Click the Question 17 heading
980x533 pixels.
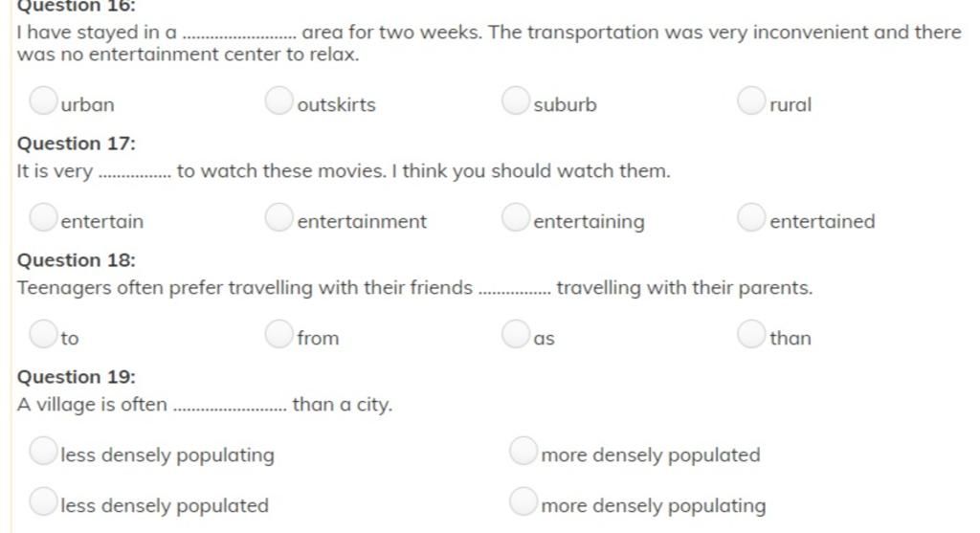[x=77, y=144]
